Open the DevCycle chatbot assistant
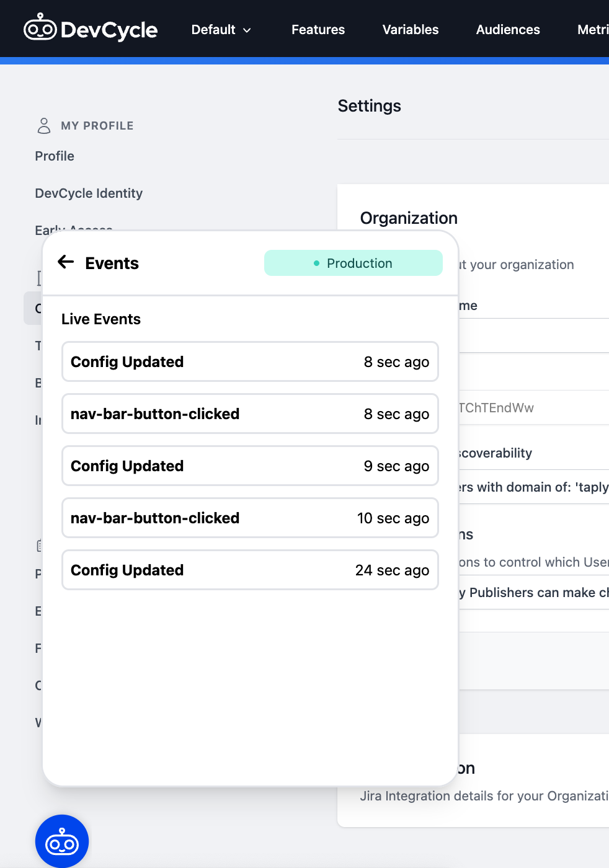 tap(62, 841)
